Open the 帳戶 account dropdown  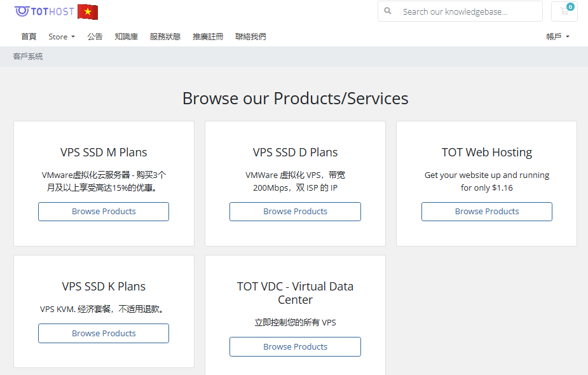coord(557,37)
